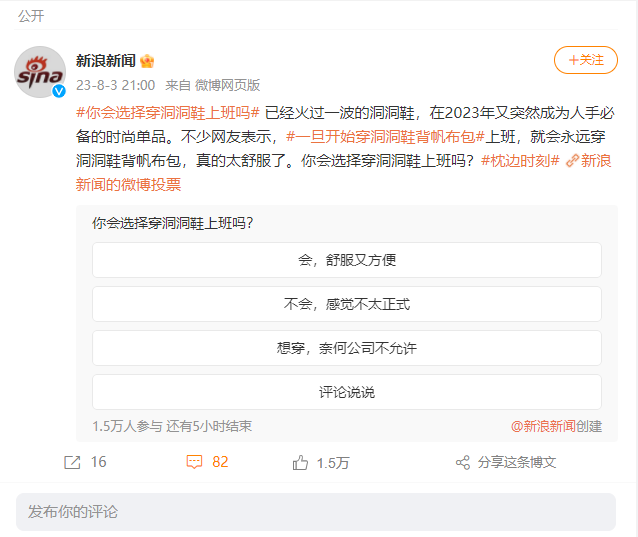
Task: Click @新浪新闻 poll creator link
Action: click(543, 426)
